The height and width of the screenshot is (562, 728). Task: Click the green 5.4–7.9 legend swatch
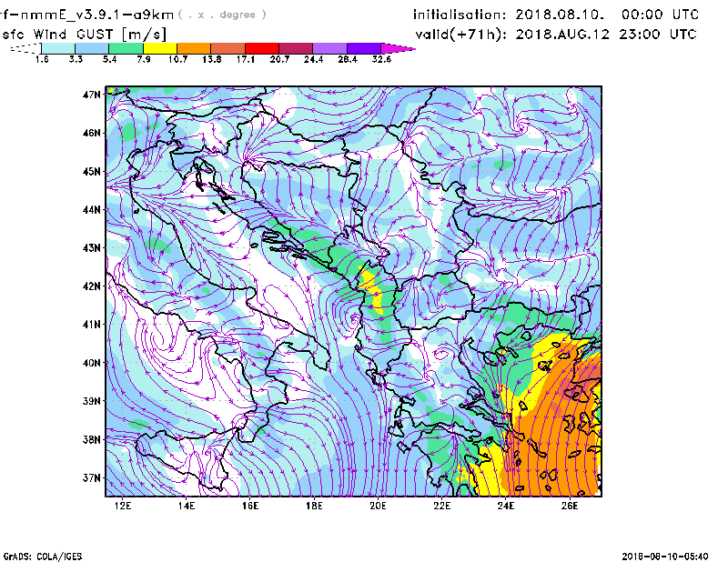[126, 48]
